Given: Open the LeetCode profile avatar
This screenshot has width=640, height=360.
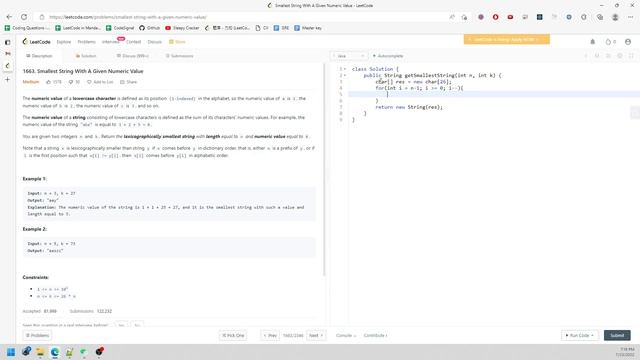Looking at the screenshot, I should [628, 42].
